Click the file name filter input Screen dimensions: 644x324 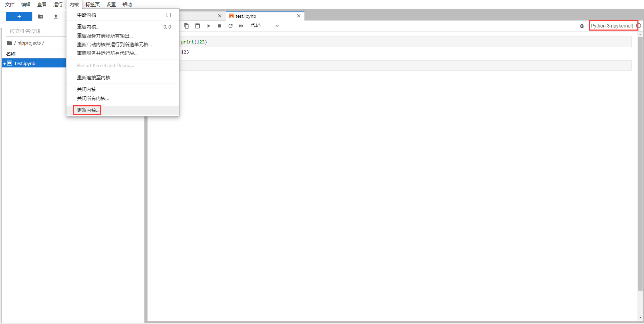(x=36, y=31)
